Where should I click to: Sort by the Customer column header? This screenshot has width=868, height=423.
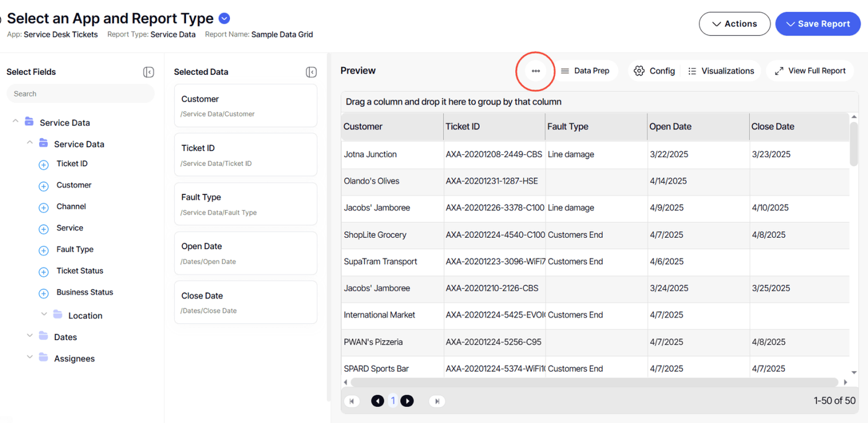pyautogui.click(x=392, y=126)
